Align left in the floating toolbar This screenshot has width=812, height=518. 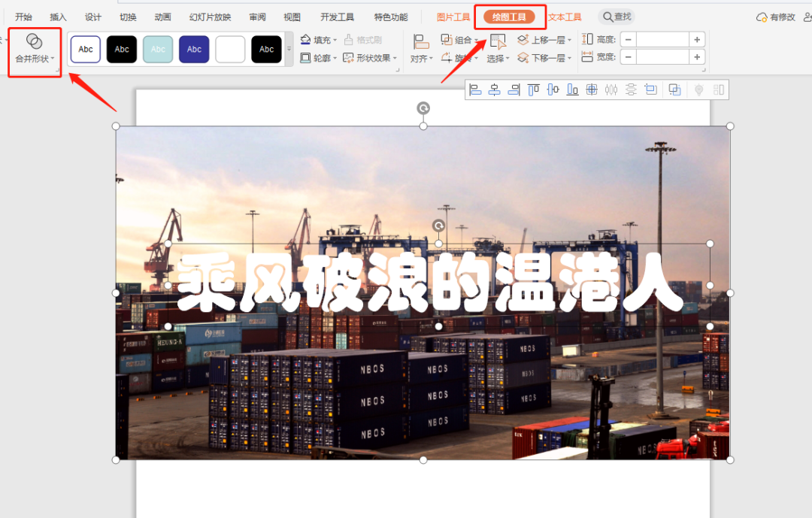(475, 89)
